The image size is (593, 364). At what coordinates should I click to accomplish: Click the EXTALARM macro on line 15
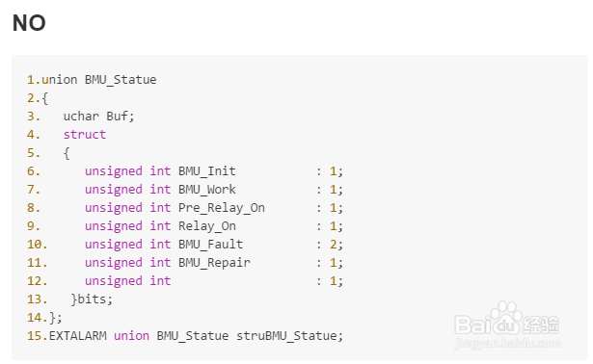(x=77, y=336)
